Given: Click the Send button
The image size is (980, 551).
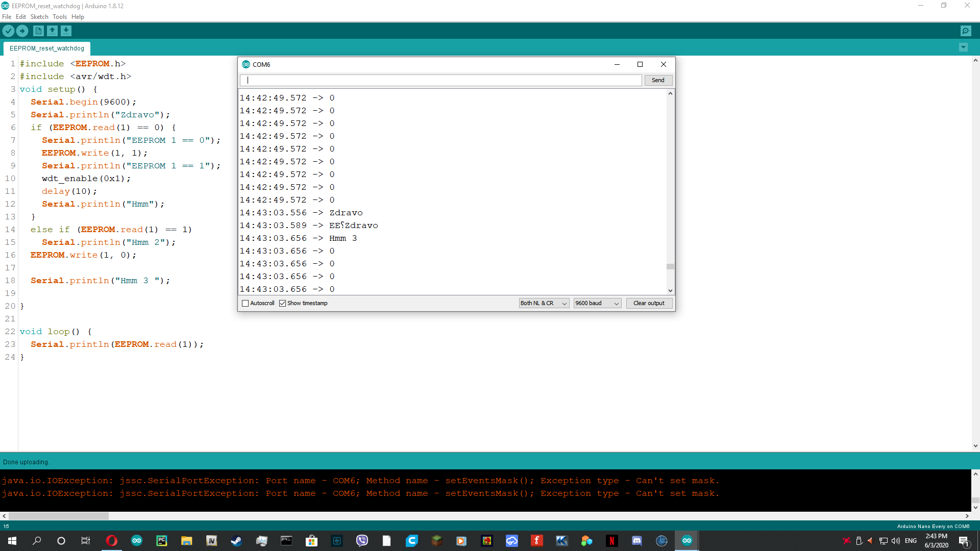Looking at the screenshot, I should (658, 80).
